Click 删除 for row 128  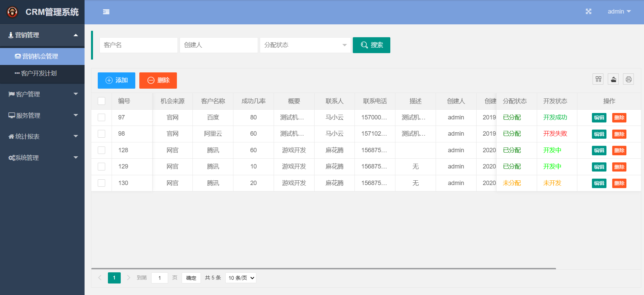pos(619,151)
